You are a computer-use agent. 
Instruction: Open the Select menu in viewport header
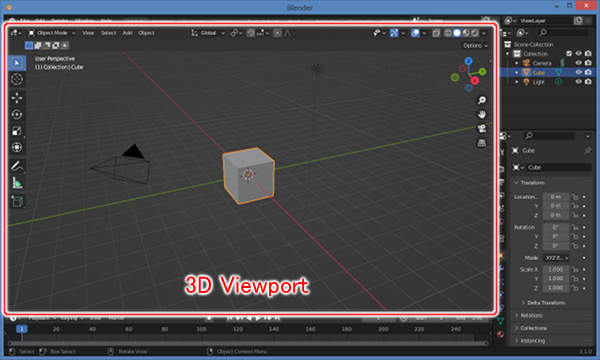point(108,33)
